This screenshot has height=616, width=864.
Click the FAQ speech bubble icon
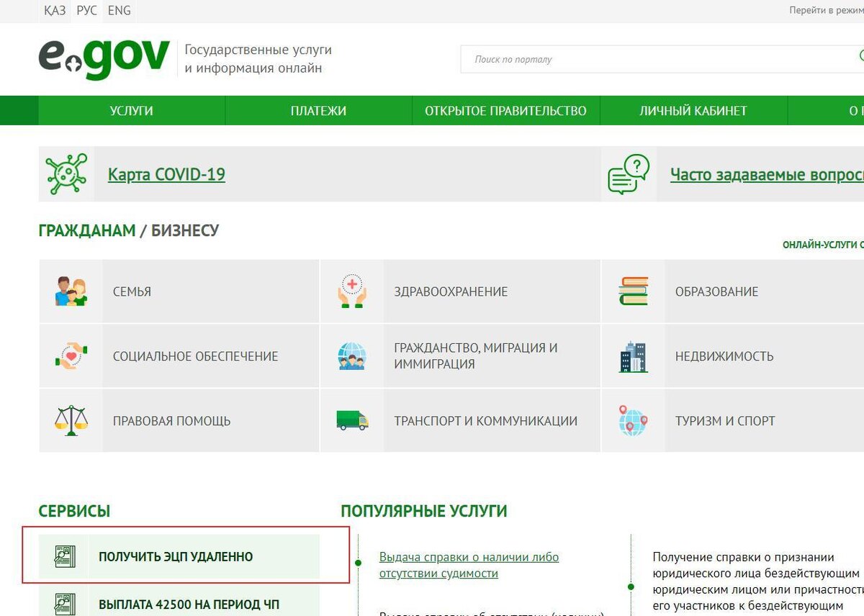click(x=629, y=174)
